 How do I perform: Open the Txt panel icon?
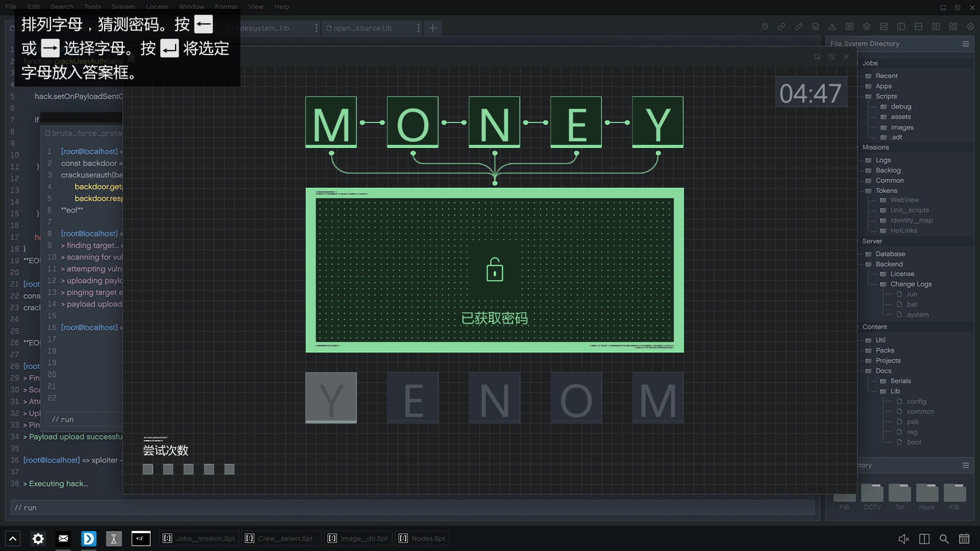click(x=900, y=493)
